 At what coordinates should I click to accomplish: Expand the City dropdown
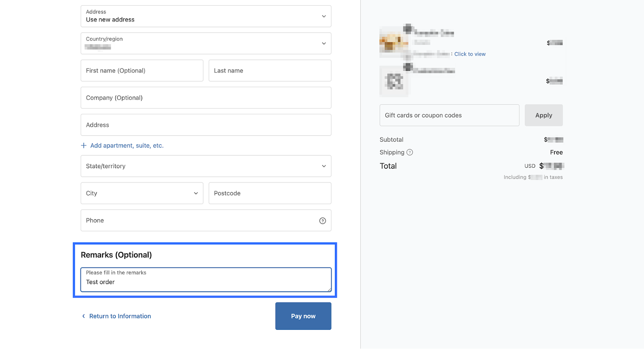click(142, 193)
